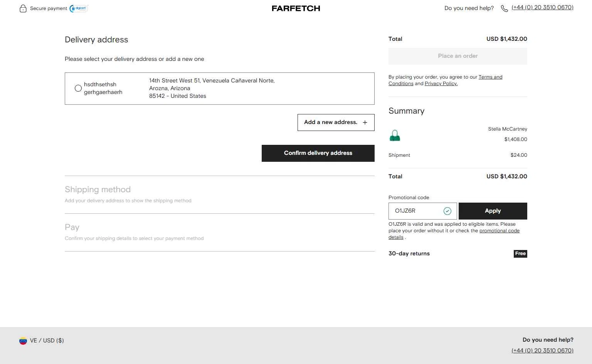Confirm the delivery address
Screen dimensions: 592x364
318,153
